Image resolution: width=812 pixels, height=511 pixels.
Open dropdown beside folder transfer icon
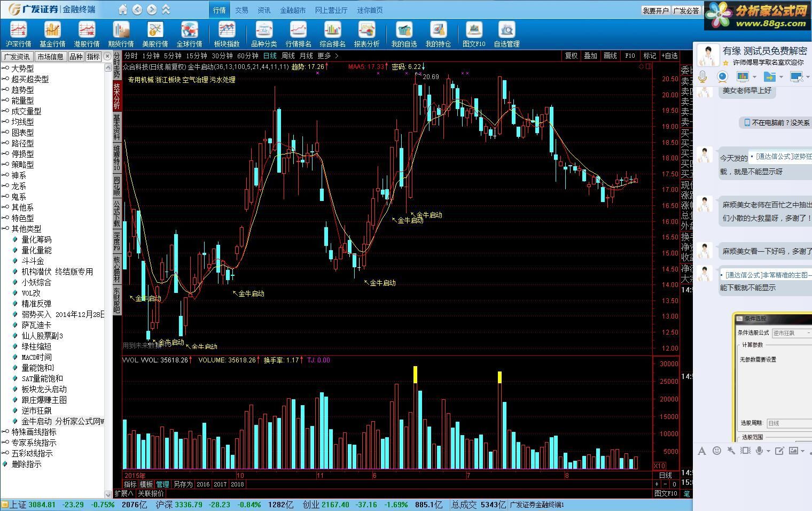pos(781,77)
